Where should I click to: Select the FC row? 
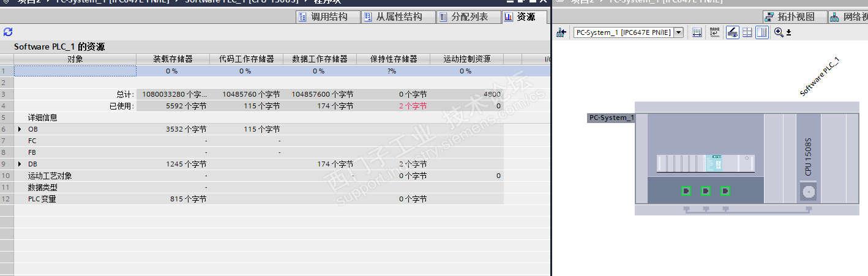(x=258, y=141)
